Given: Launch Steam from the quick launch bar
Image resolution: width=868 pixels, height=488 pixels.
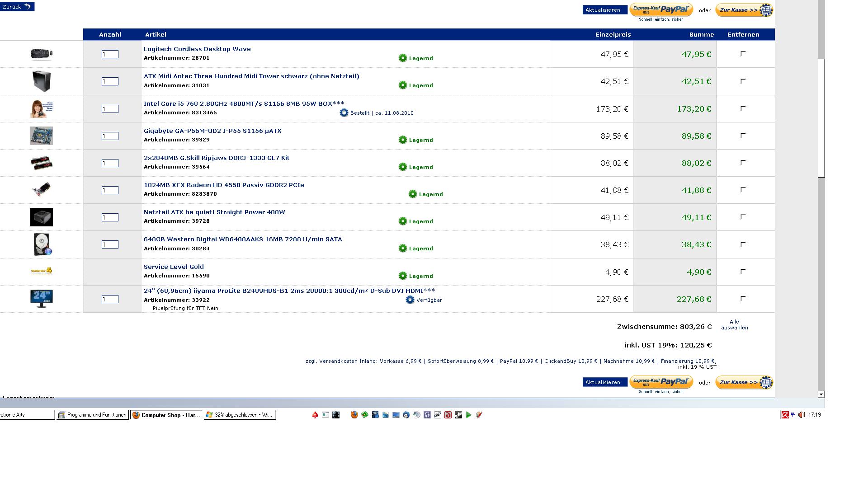Looking at the screenshot, I should [458, 415].
